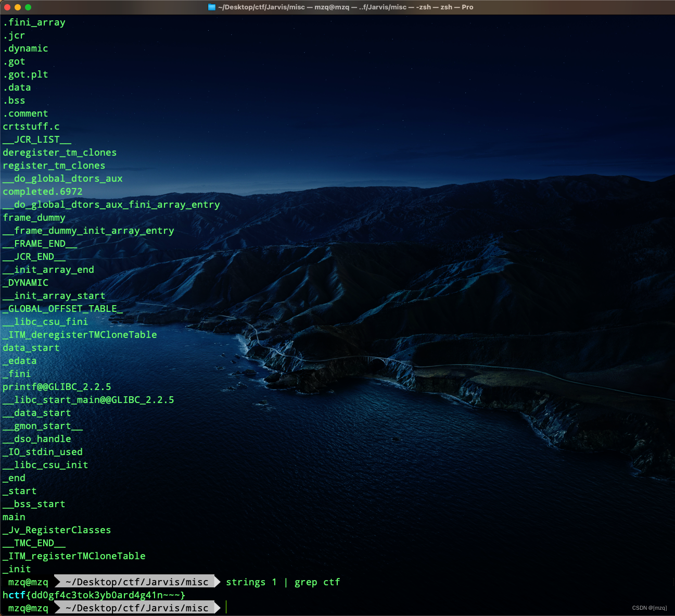675x616 pixels.
Task: Click the '_ITM_deregisterTMCloneTable' line
Action: [x=80, y=335]
